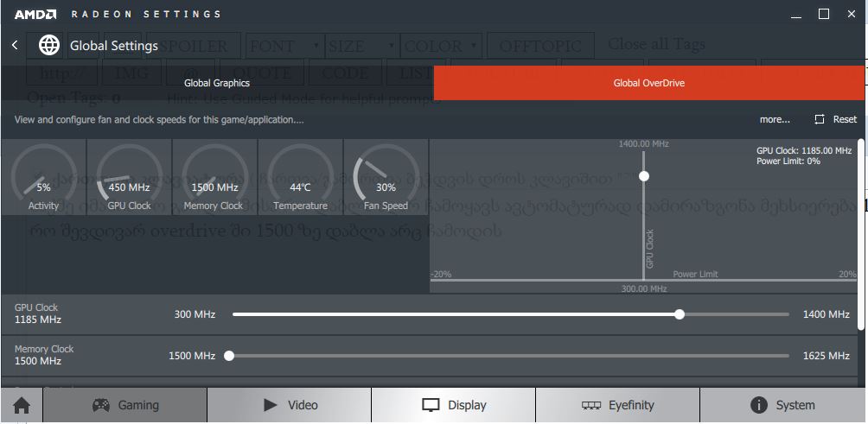Click the vertical scrollbar on right edge

pos(861,235)
